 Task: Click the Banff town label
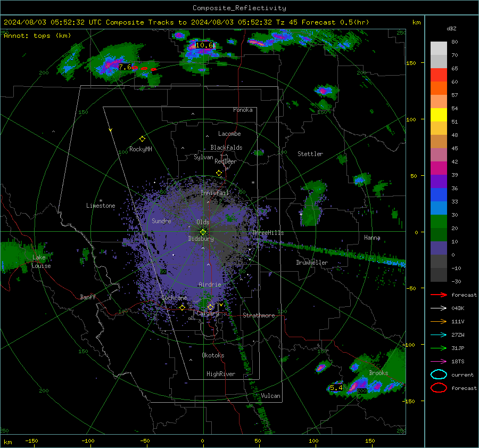point(88,297)
